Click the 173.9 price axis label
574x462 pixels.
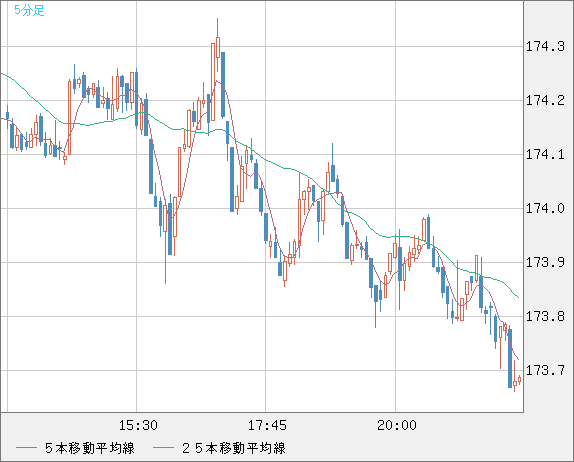545,262
